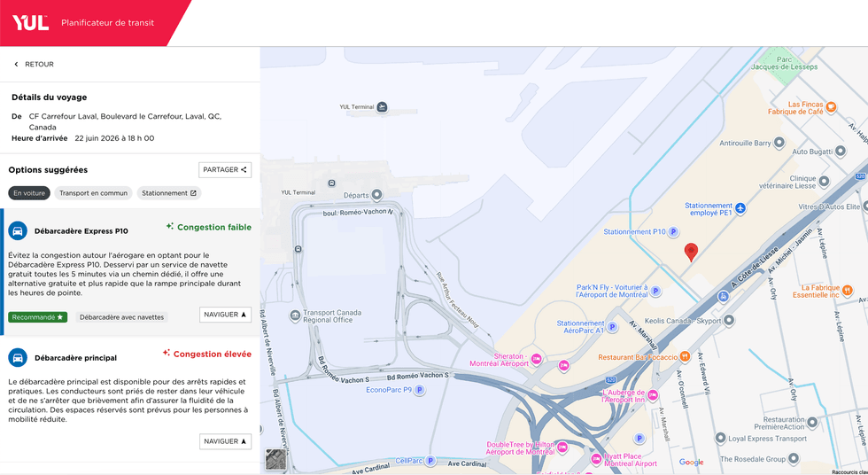Screen dimensions: 868x475
Task: Click the Recommandé green badge
Action: point(37,317)
